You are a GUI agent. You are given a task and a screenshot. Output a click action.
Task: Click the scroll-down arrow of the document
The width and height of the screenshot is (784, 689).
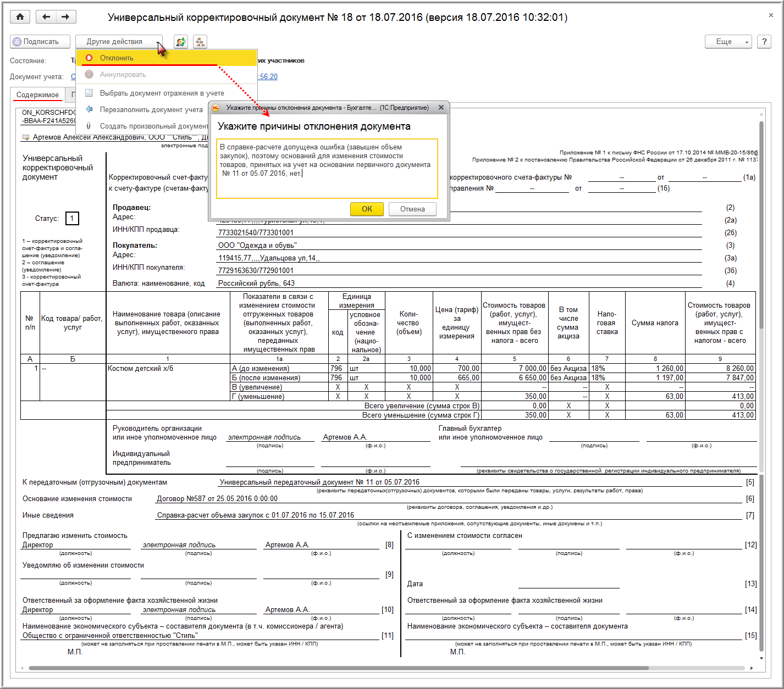click(x=761, y=658)
